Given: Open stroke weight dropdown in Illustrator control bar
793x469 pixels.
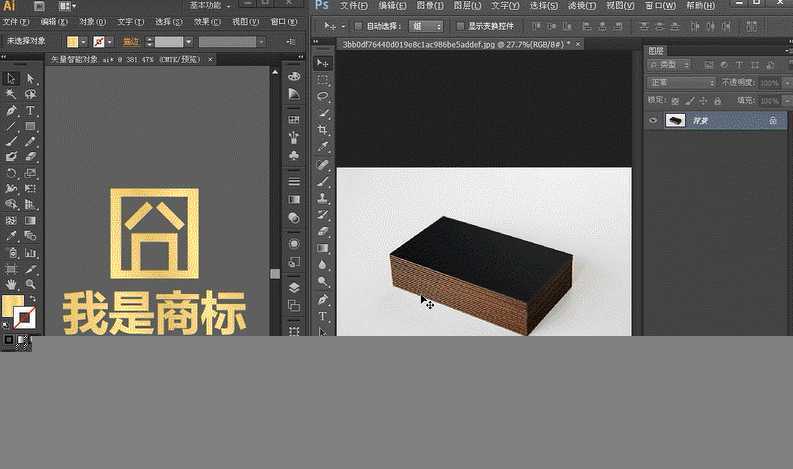Looking at the screenshot, I should click(188, 42).
